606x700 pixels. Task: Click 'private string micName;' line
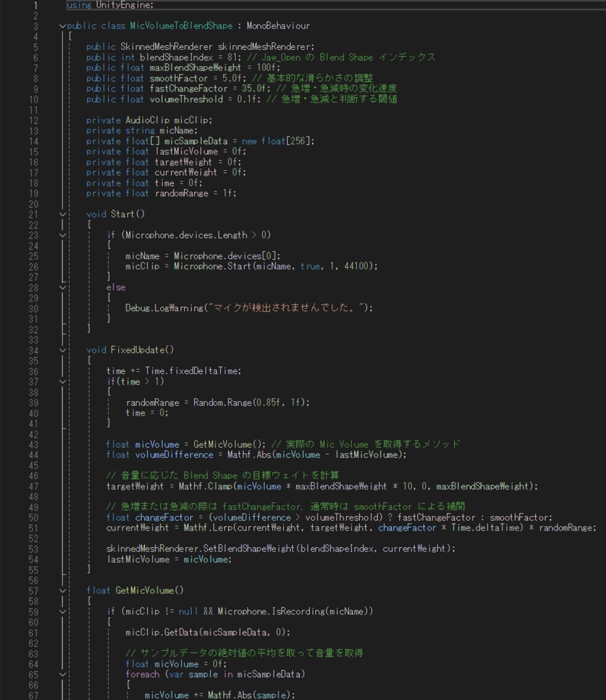pos(142,131)
